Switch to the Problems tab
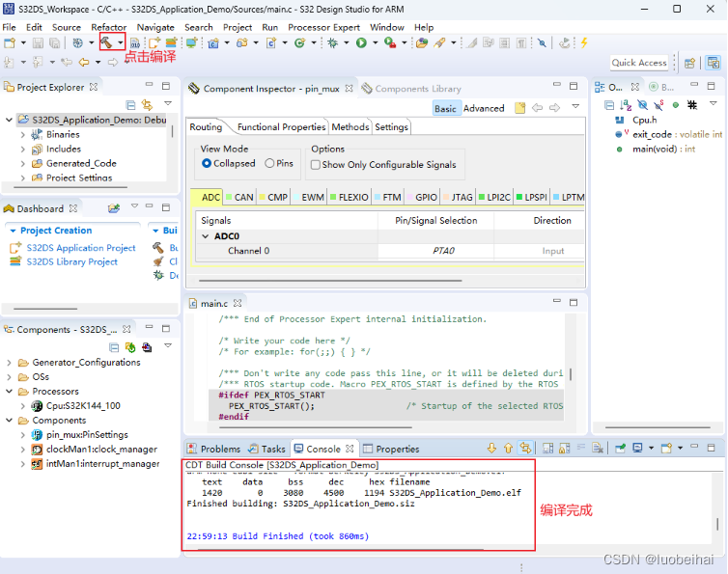This screenshot has height=574, width=728. 214,449
